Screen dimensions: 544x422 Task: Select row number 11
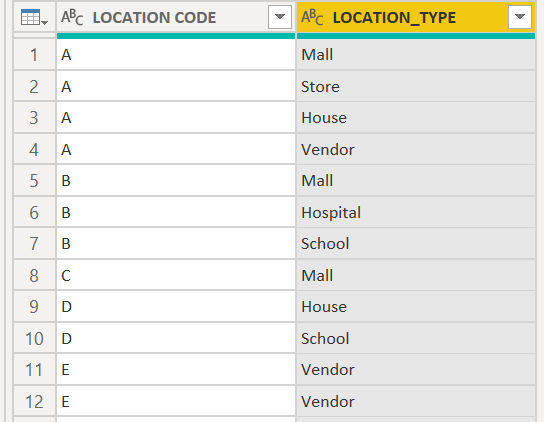point(34,370)
